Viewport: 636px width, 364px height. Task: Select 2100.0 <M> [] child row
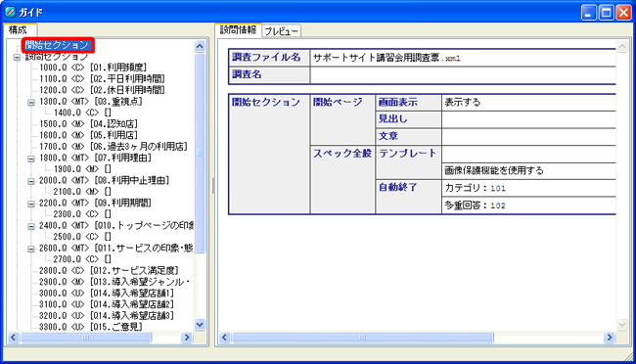coord(82,192)
